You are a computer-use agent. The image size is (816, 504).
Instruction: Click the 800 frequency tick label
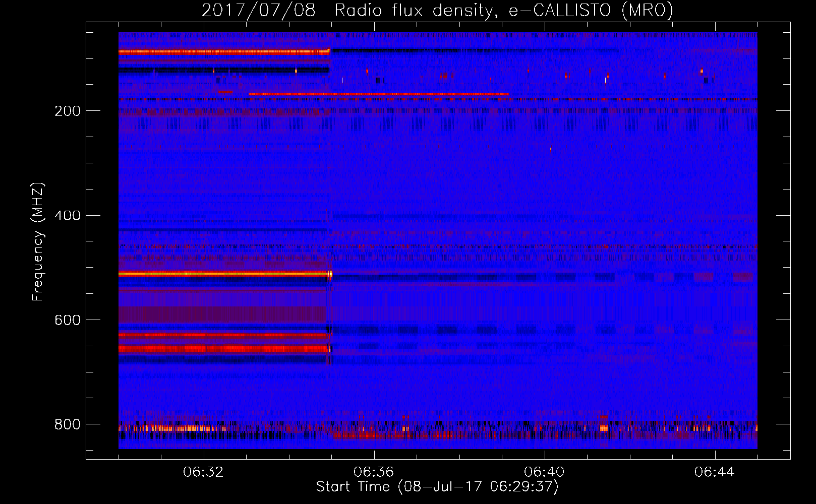68,425
